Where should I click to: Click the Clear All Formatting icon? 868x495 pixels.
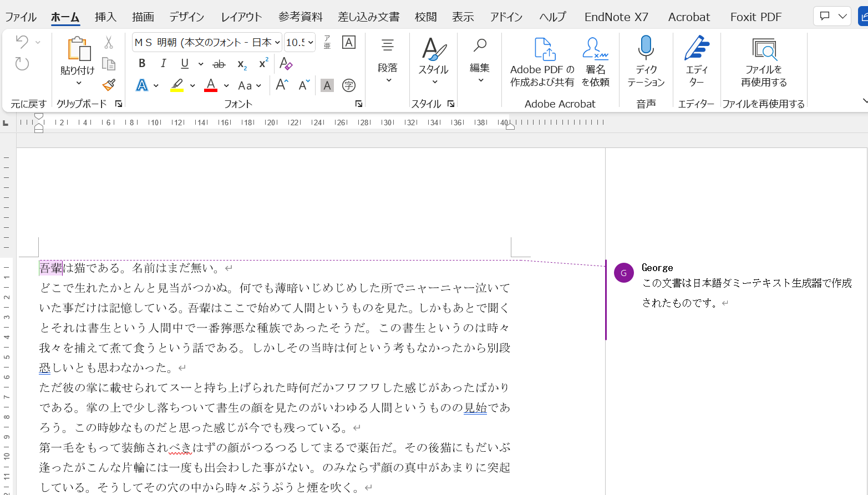coord(286,64)
